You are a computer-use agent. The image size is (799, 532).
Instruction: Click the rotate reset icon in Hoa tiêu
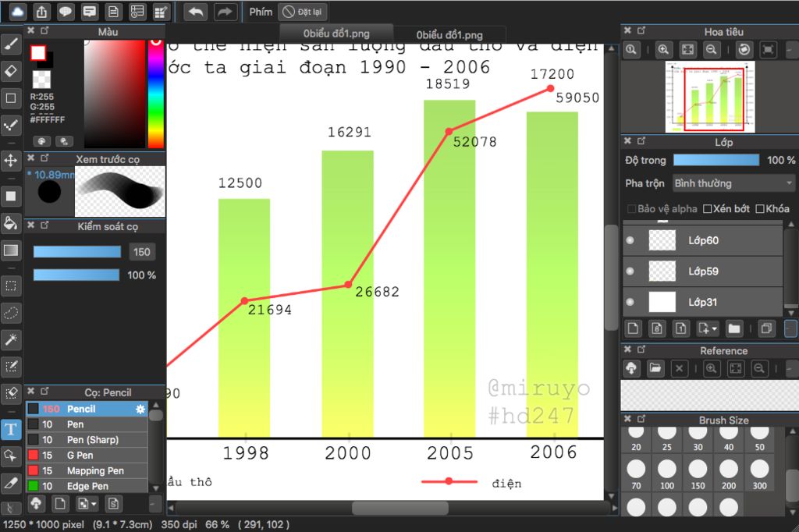(x=744, y=49)
